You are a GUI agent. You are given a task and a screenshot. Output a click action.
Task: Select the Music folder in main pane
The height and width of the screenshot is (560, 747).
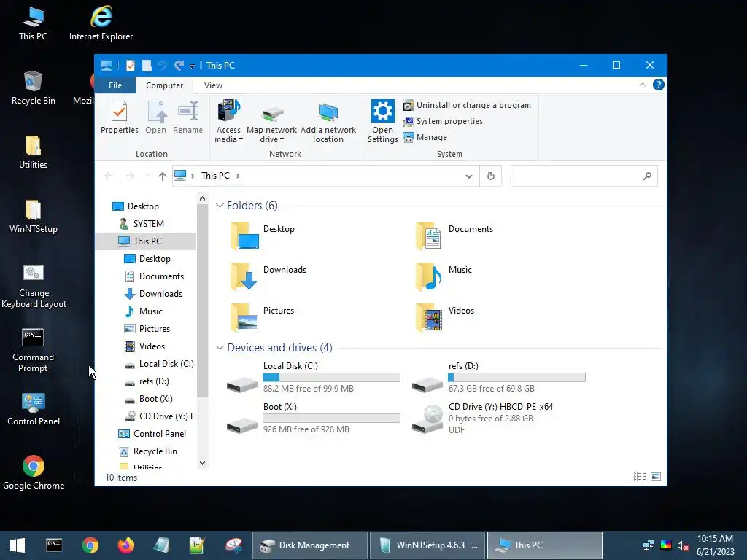tap(444, 276)
